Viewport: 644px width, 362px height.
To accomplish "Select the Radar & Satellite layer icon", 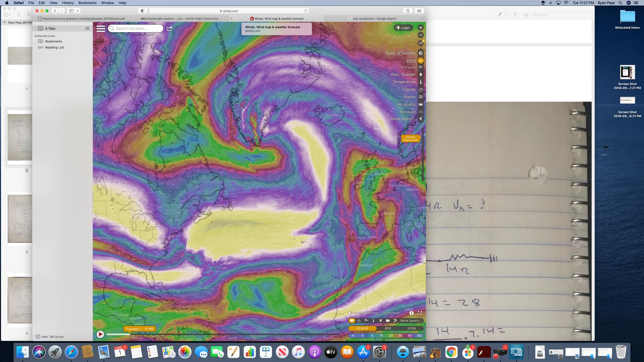I will (x=421, y=53).
